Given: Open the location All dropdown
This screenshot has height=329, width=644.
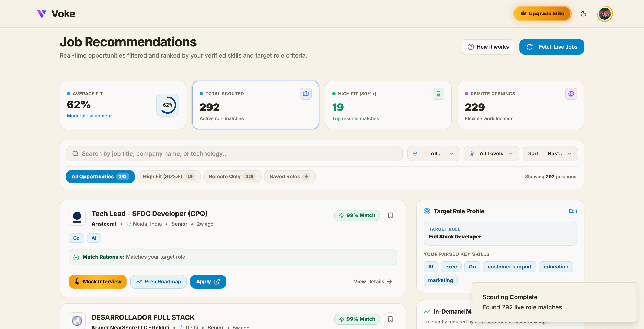Looking at the screenshot, I should pos(434,154).
